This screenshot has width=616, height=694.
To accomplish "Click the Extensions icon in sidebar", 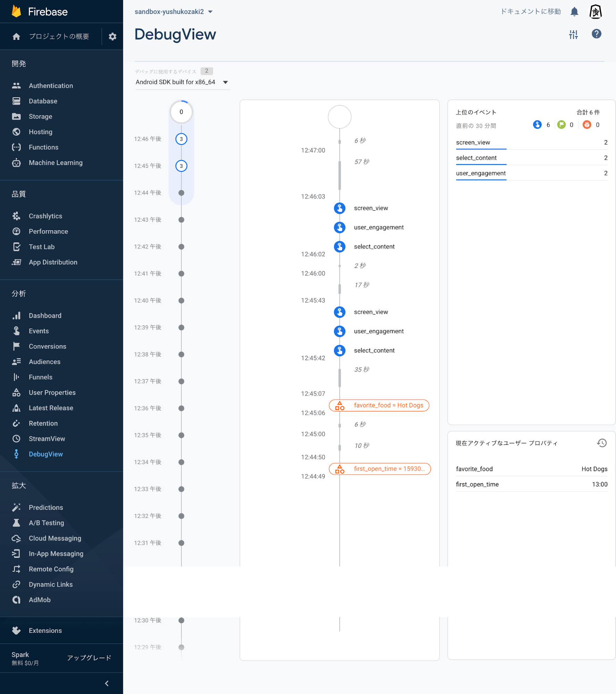I will click(16, 630).
